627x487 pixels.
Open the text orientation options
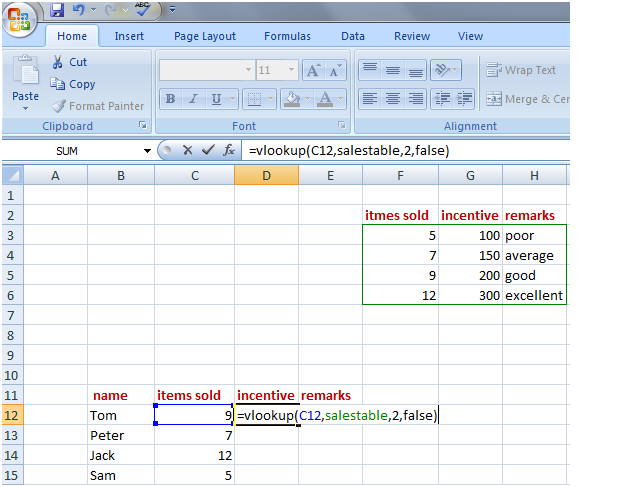[445, 70]
